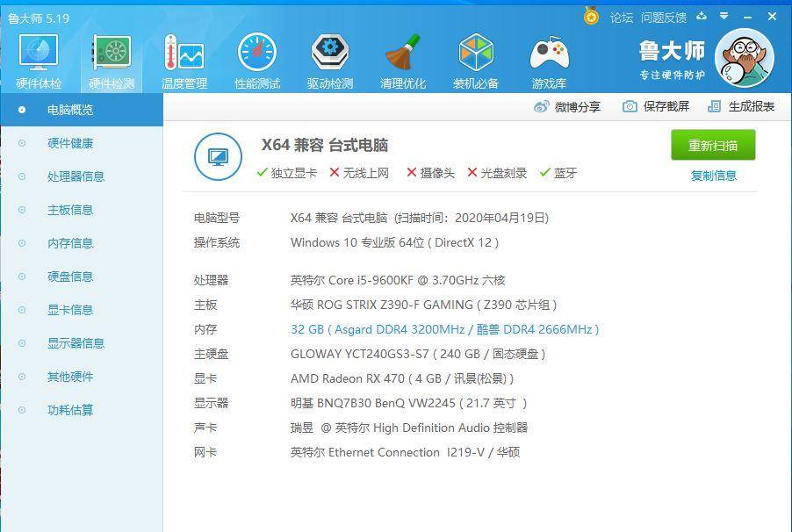Open the 硬件体检 hardware checkup panel
The width and height of the screenshot is (792, 532).
tap(37, 57)
